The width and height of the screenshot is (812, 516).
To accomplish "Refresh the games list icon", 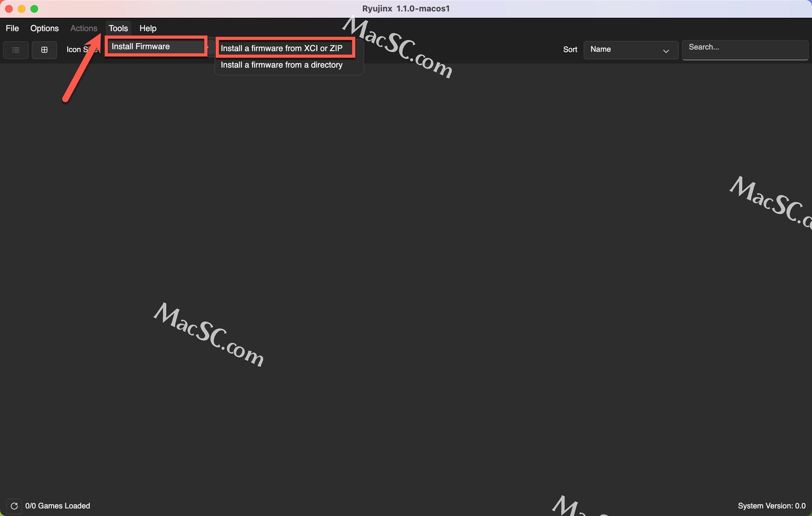I will [x=14, y=506].
